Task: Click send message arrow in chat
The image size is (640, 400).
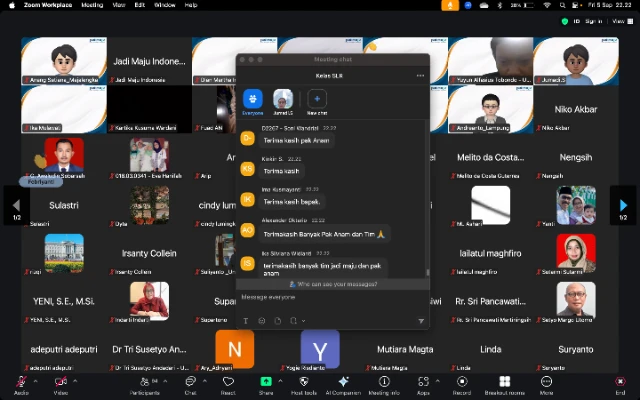Action: (x=421, y=321)
